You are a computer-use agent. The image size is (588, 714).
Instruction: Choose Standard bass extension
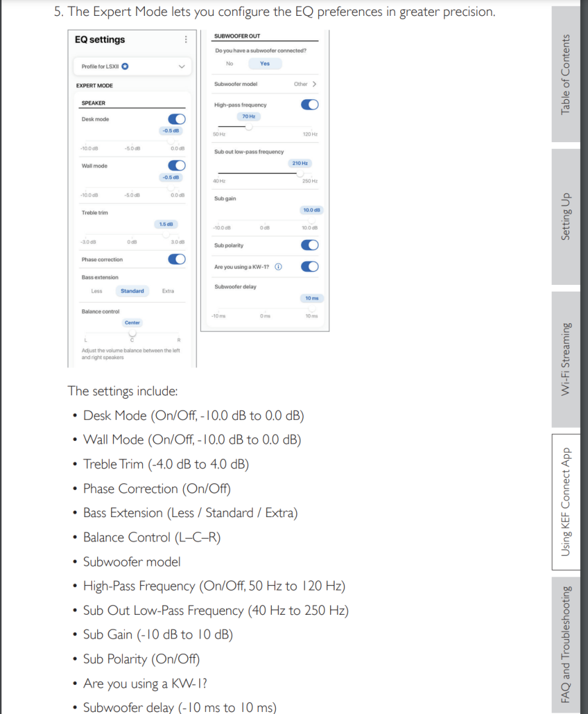[132, 291]
